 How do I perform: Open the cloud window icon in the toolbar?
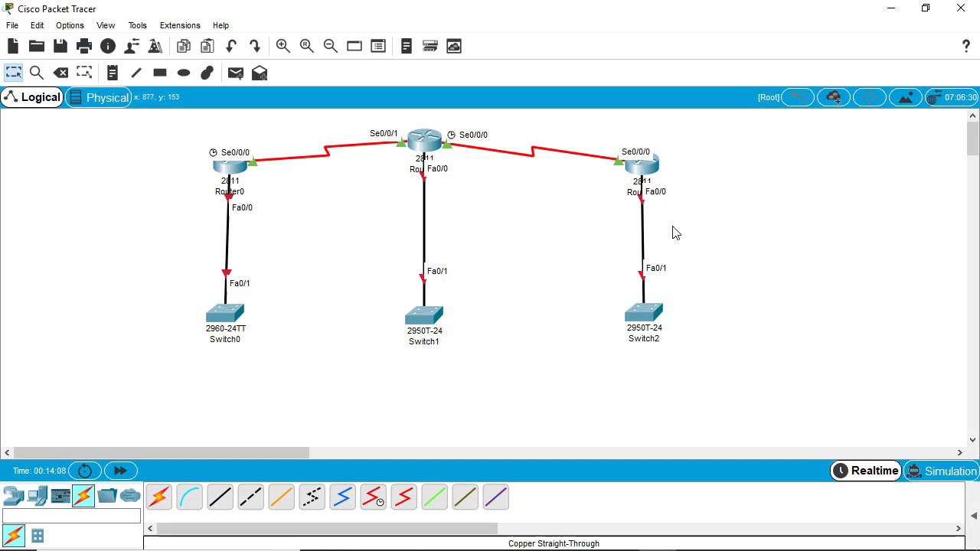tap(454, 47)
